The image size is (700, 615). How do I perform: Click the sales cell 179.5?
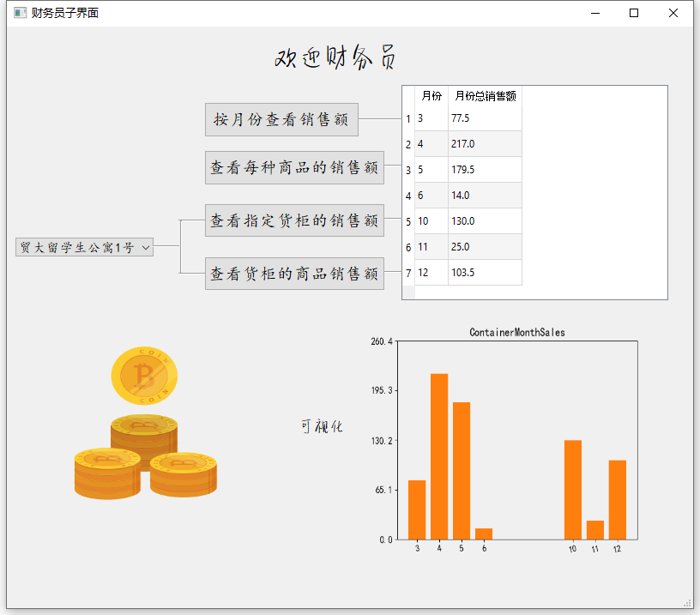[x=485, y=170]
